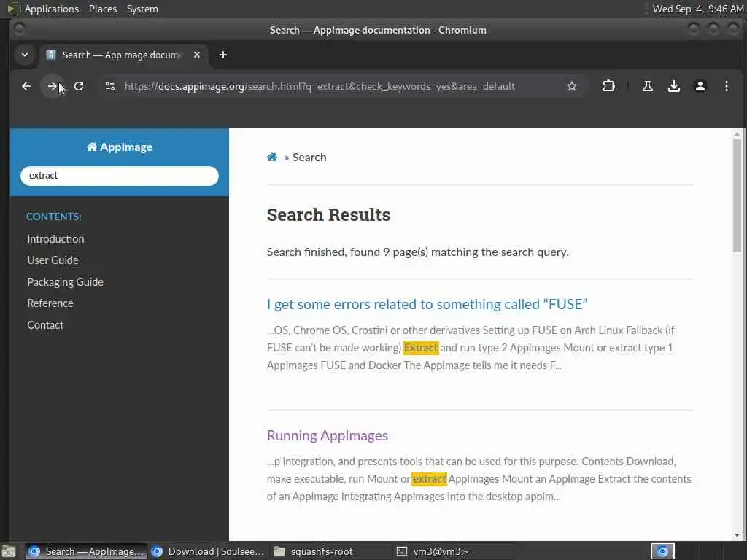Click the highlighted Extract word in FUSE result

(421, 348)
